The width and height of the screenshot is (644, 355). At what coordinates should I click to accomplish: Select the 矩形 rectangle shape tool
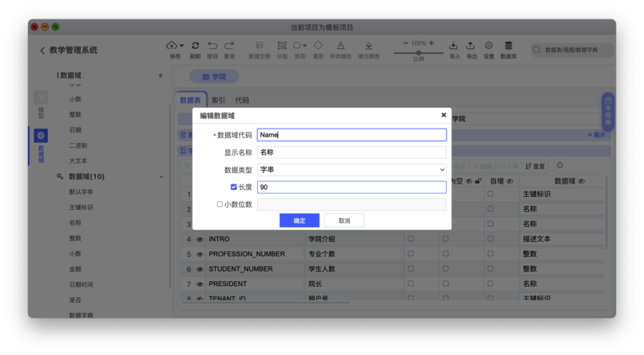pyautogui.click(x=297, y=45)
